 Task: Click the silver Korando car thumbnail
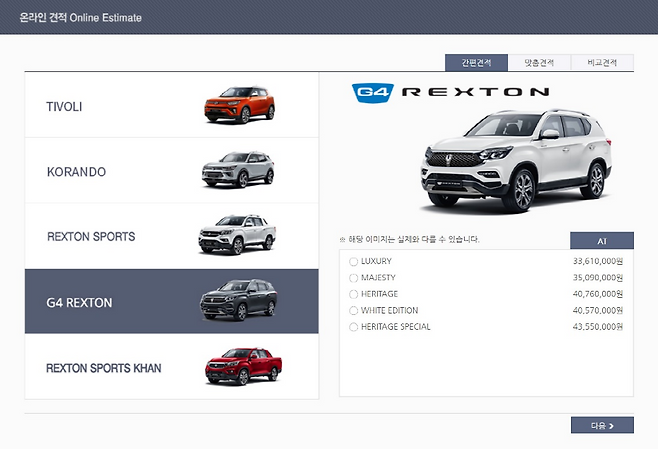(238, 170)
